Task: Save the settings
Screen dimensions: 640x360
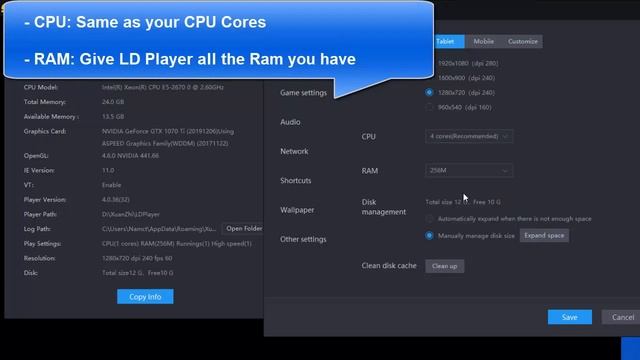Action: click(570, 317)
